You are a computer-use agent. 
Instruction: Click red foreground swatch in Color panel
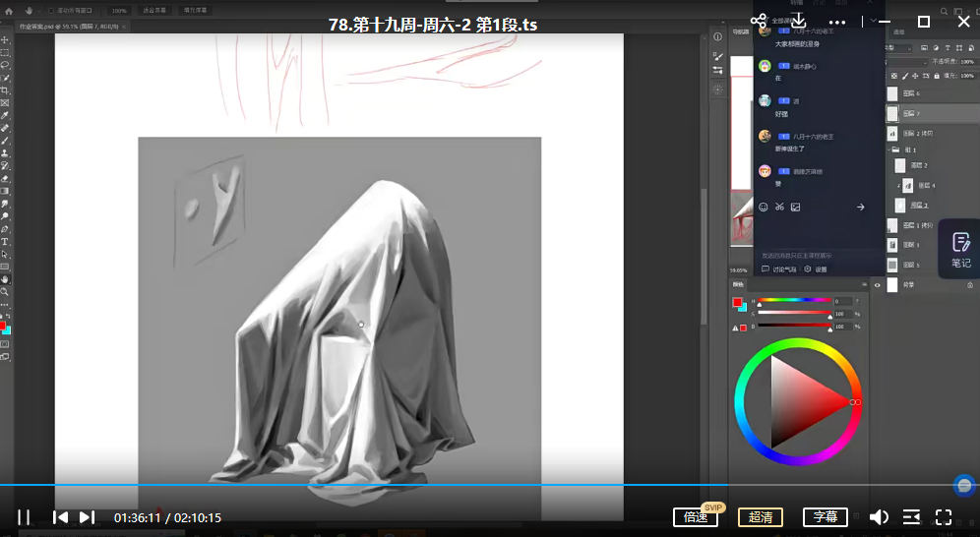click(737, 302)
